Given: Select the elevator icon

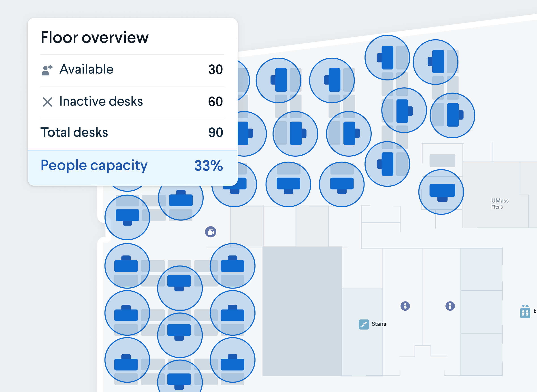Looking at the screenshot, I should [525, 311].
